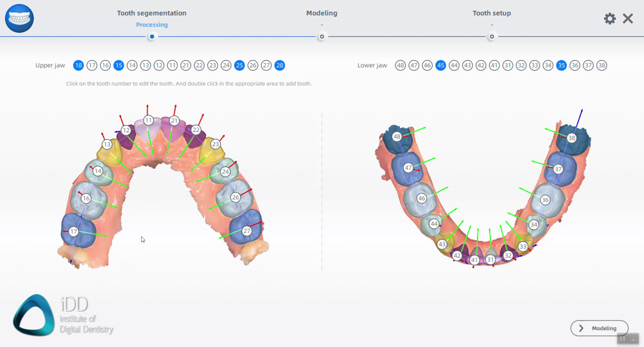
Task: Enable upper jaw tooth number 13
Action: (146, 65)
